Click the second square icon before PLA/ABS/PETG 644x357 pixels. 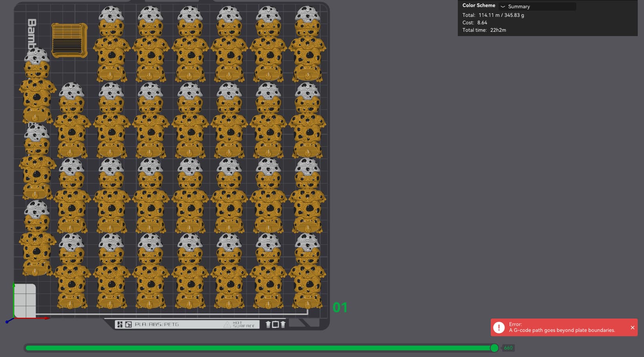tap(128, 324)
